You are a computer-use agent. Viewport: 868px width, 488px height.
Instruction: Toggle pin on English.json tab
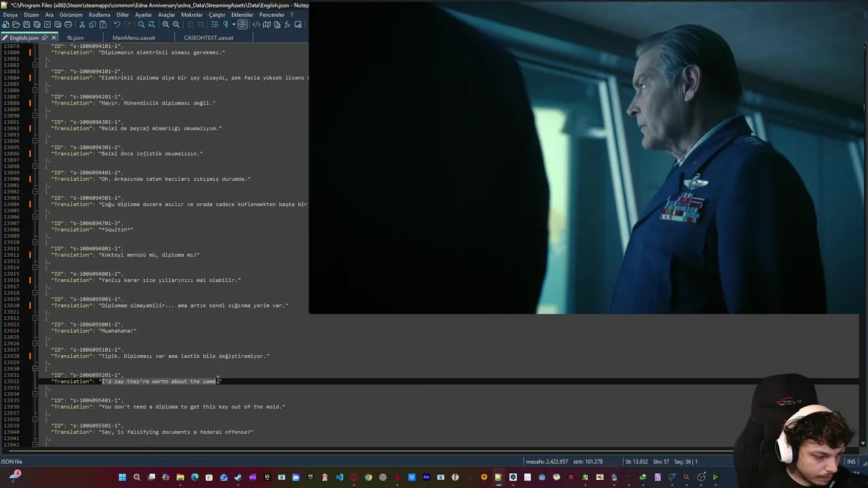45,38
